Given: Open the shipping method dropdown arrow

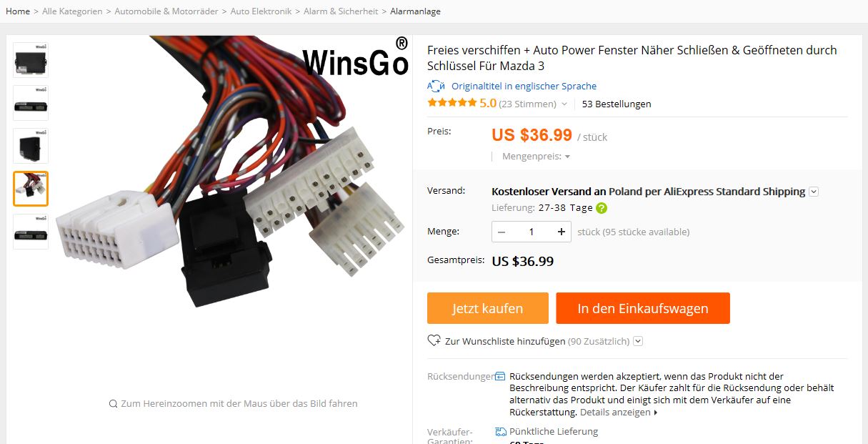Looking at the screenshot, I should pyautogui.click(x=814, y=192).
